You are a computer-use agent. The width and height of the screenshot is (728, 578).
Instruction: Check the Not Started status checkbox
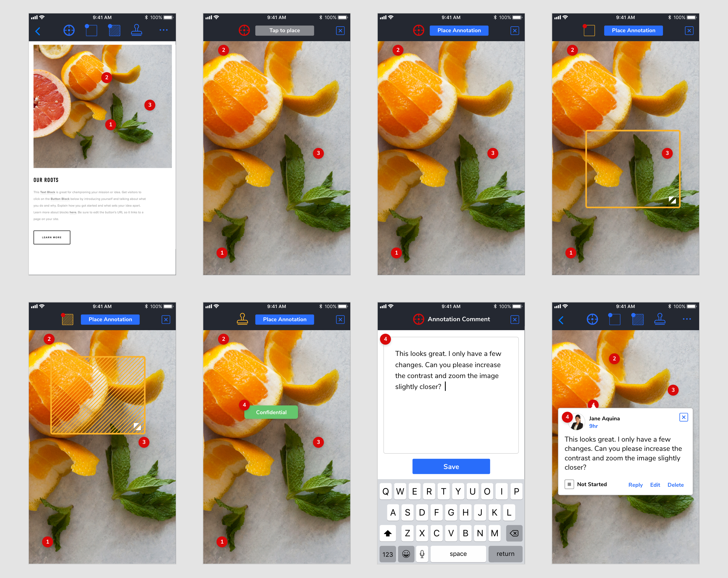pyautogui.click(x=569, y=484)
